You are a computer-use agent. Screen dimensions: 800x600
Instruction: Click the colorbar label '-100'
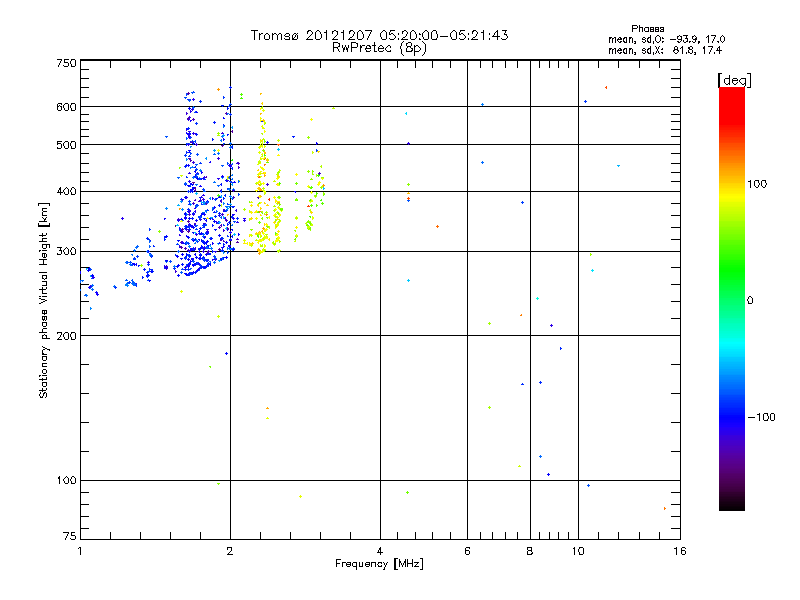click(762, 417)
